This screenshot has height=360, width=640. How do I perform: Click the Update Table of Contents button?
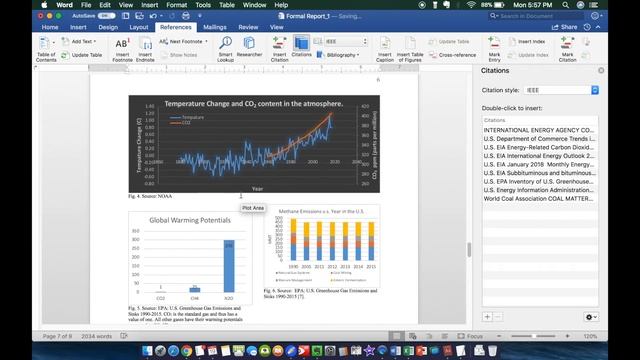tap(82, 55)
